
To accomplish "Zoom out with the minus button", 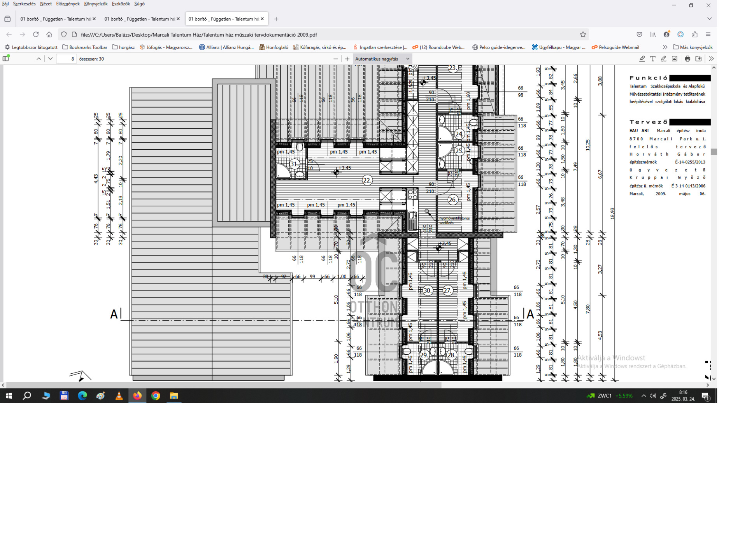I will [x=336, y=59].
